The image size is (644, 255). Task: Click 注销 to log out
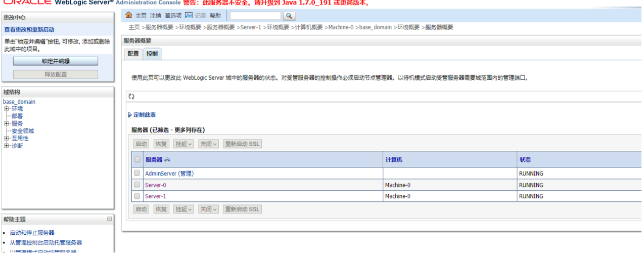pyautogui.click(x=156, y=16)
